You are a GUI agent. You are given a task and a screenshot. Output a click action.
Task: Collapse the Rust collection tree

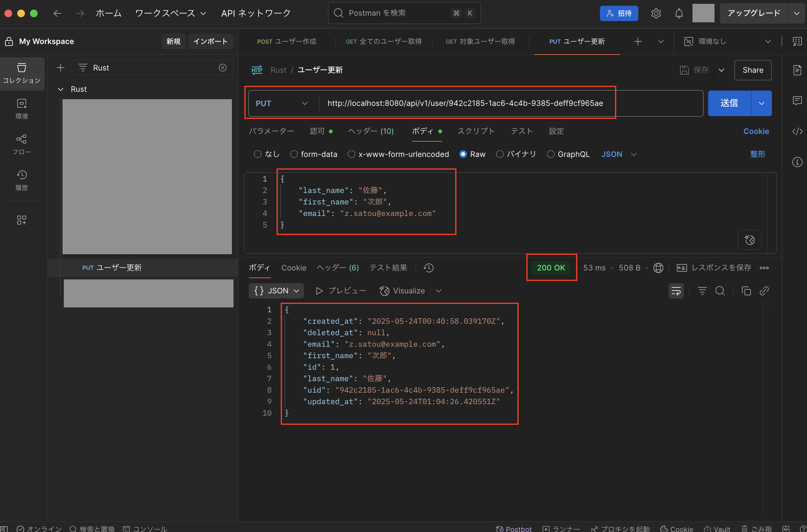coord(60,89)
